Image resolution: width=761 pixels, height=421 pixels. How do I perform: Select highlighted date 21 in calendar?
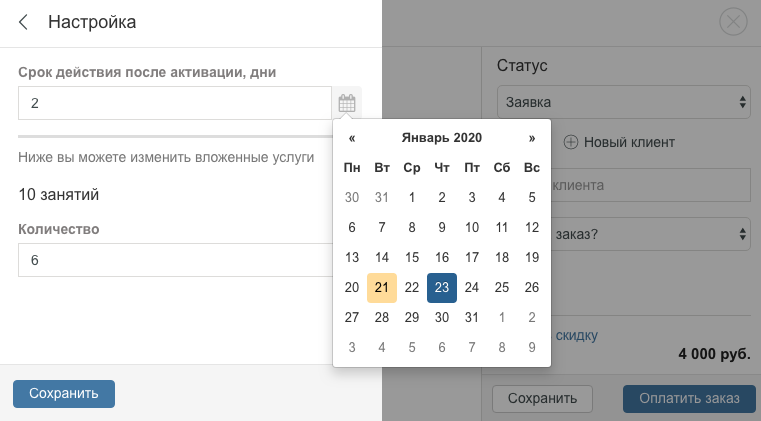[x=382, y=287]
